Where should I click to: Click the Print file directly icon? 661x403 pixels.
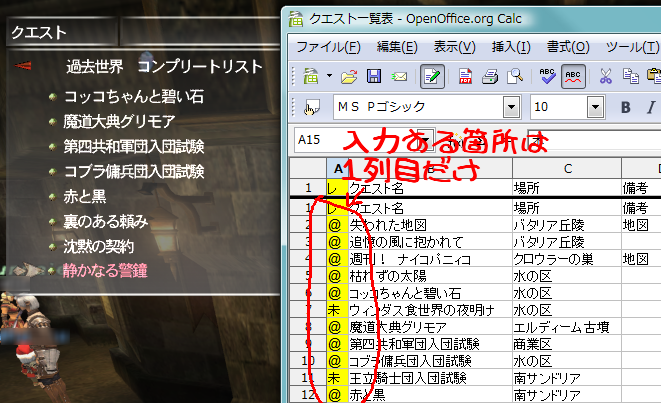tap(490, 77)
